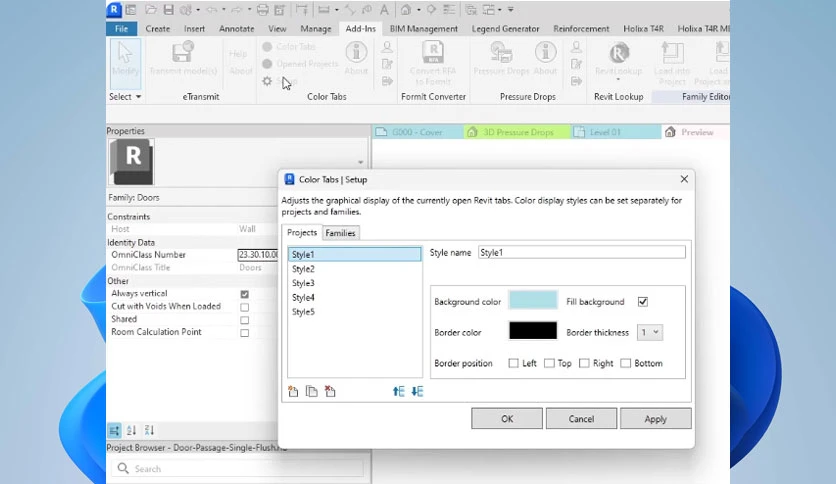Click the Save icon in quick access toolbar
This screenshot has height=484, width=836.
(x=168, y=10)
